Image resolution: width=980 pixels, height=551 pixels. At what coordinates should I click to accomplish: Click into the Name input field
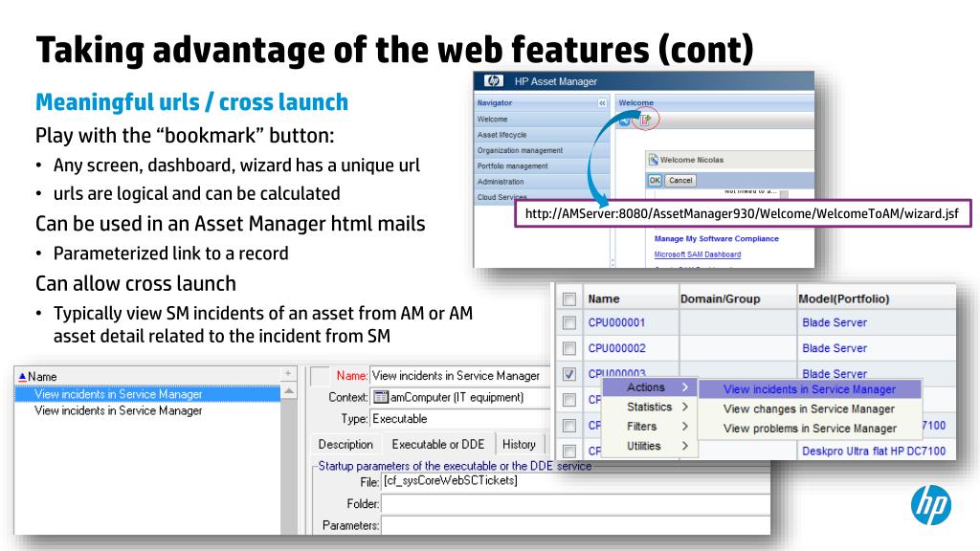tap(458, 375)
